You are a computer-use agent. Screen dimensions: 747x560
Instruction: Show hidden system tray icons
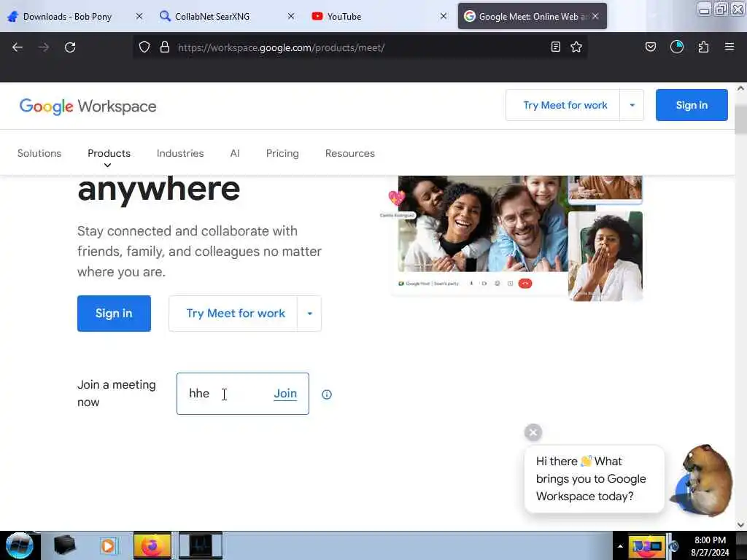(x=620, y=546)
